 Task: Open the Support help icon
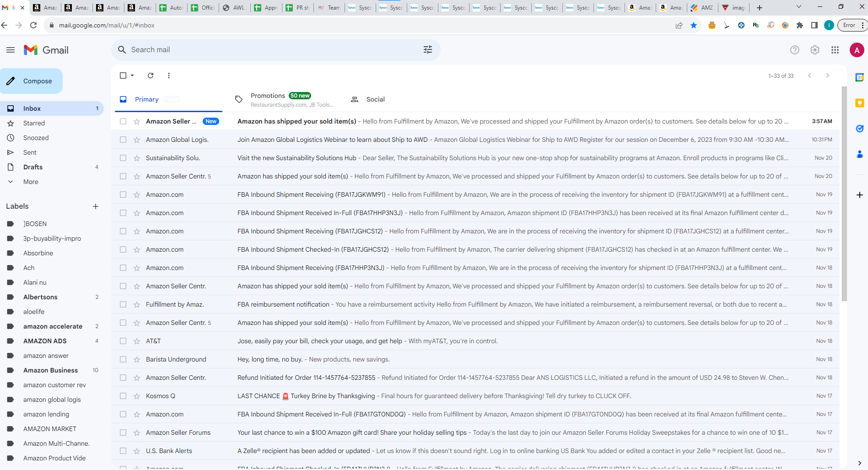pos(795,50)
